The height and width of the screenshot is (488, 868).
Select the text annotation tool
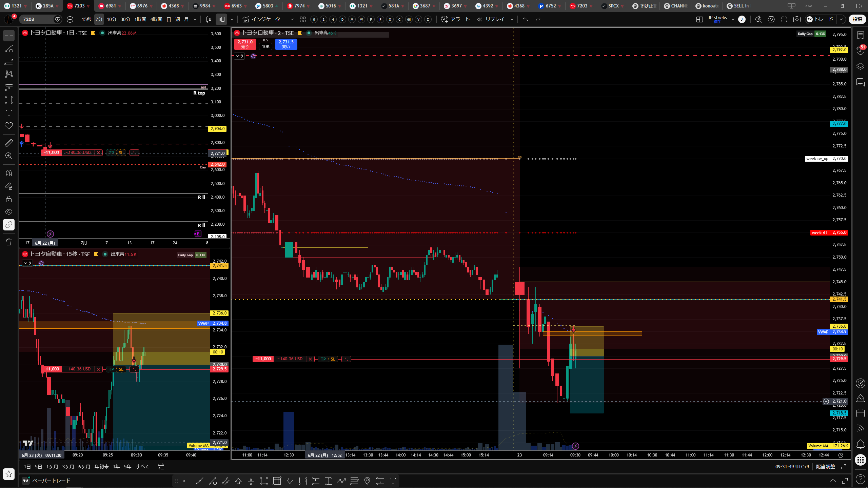point(9,113)
